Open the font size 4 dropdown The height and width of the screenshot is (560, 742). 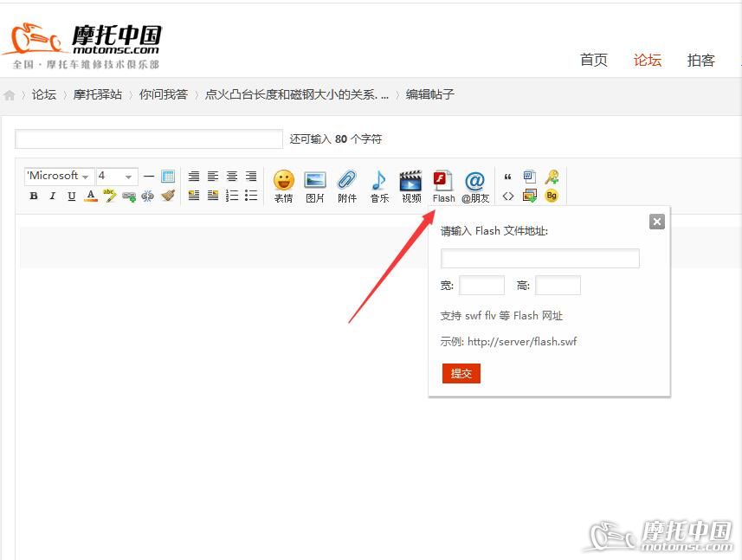(x=116, y=176)
